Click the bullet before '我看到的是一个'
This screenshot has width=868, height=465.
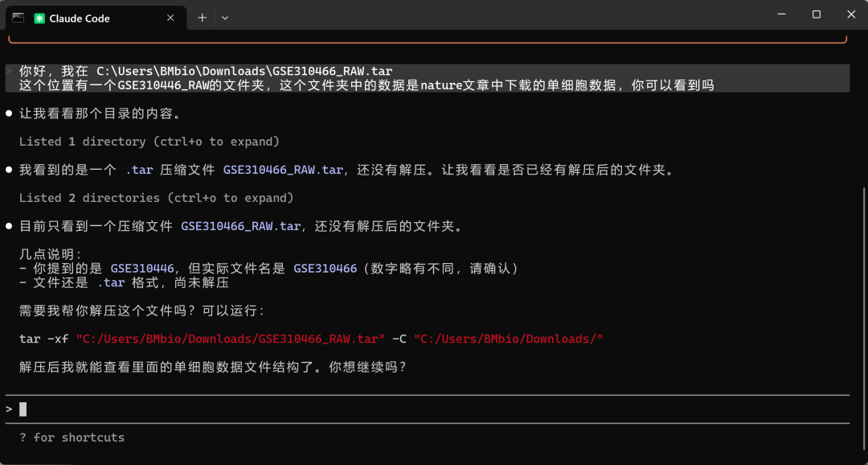pyautogui.click(x=9, y=170)
